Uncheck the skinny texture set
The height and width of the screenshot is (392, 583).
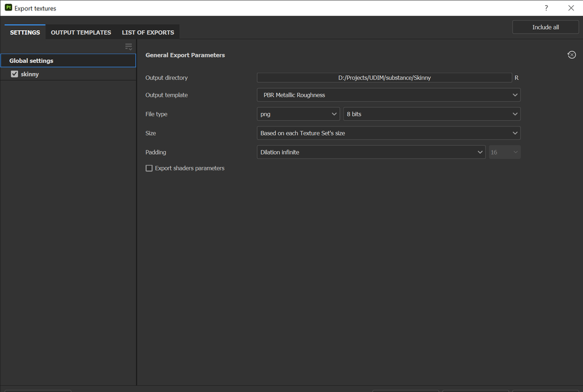pyautogui.click(x=15, y=73)
